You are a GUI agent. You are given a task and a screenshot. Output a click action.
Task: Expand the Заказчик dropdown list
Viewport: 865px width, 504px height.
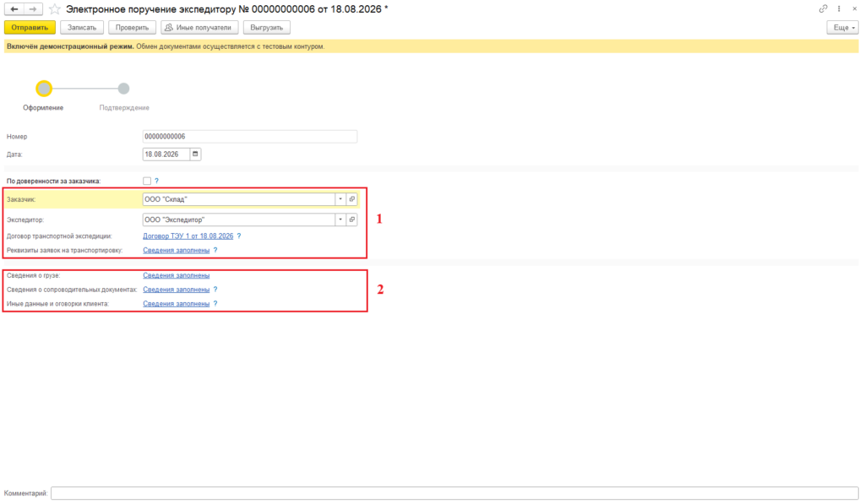(340, 199)
